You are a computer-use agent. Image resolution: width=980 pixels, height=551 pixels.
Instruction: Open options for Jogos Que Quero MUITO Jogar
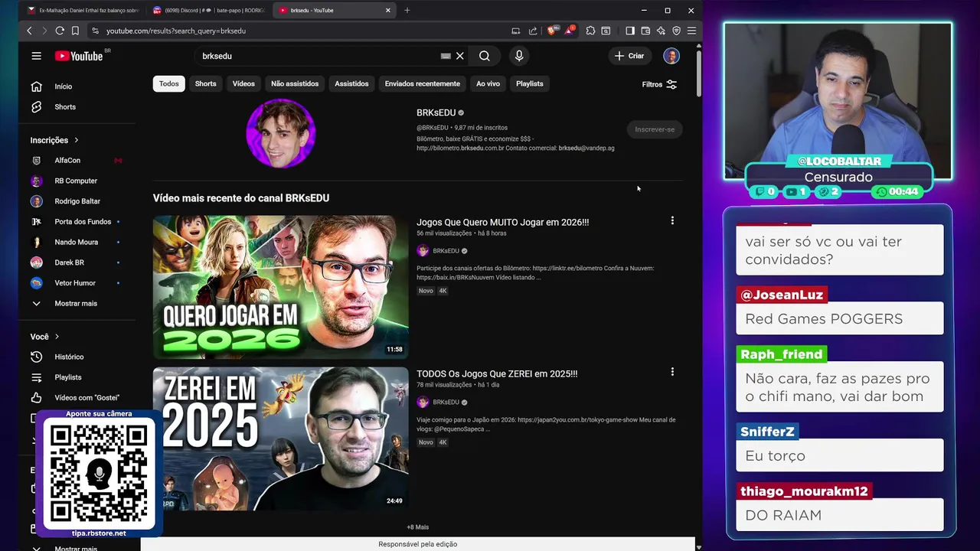click(x=672, y=220)
